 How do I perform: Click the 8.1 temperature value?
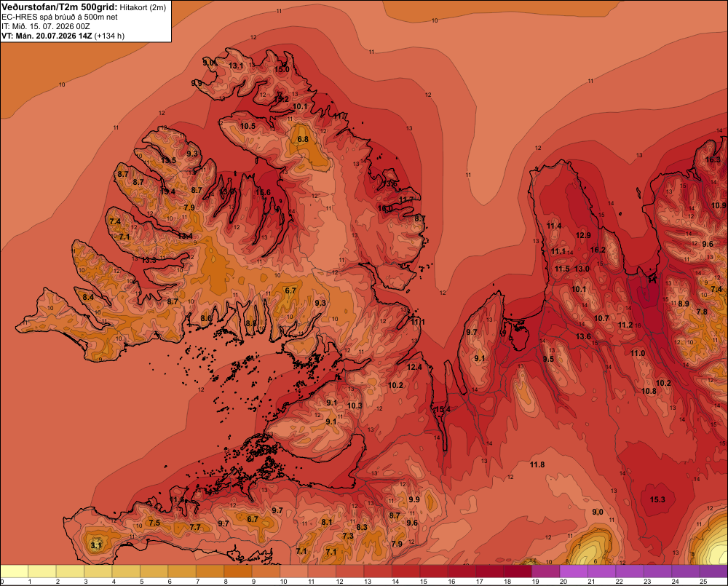327,522
